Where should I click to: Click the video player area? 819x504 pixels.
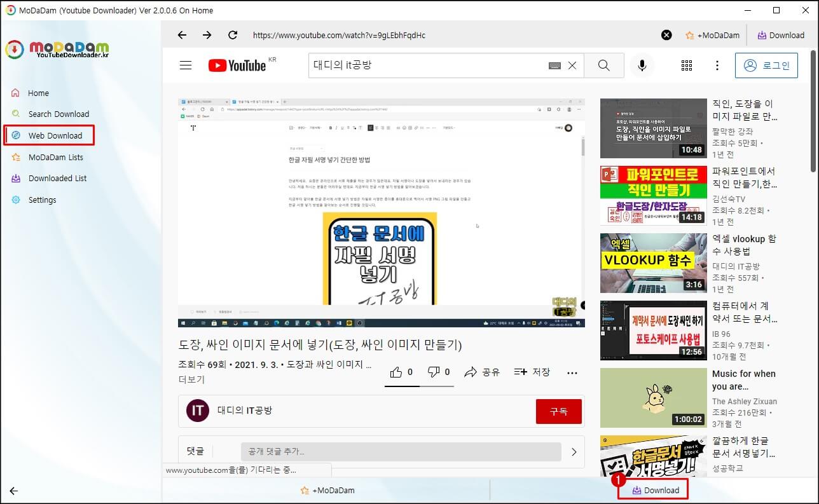coord(382,213)
